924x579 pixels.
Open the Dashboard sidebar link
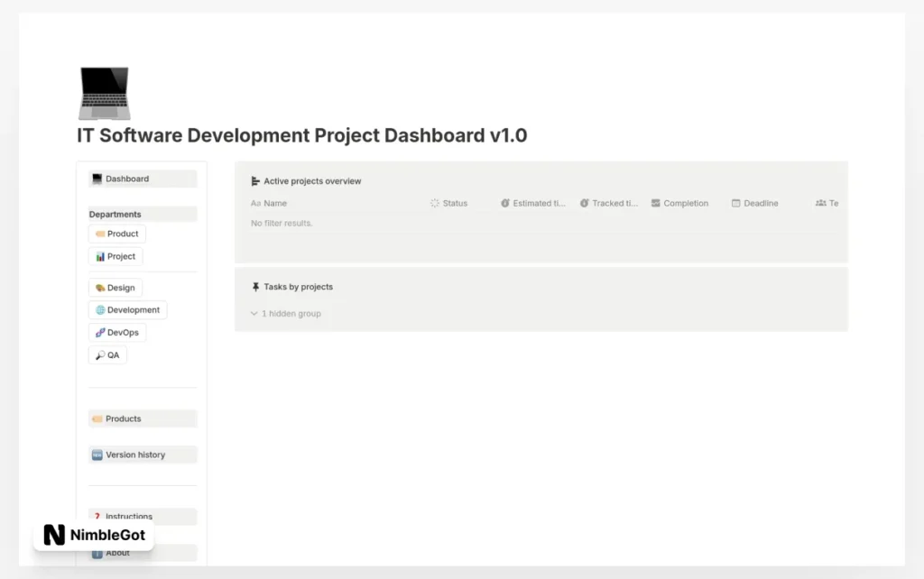pos(143,179)
